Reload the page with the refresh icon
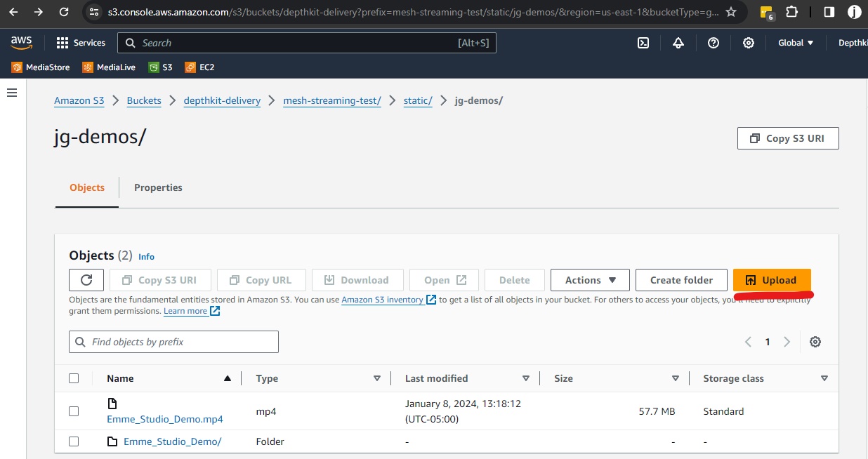Image resolution: width=868 pixels, height=459 pixels. coord(64,12)
